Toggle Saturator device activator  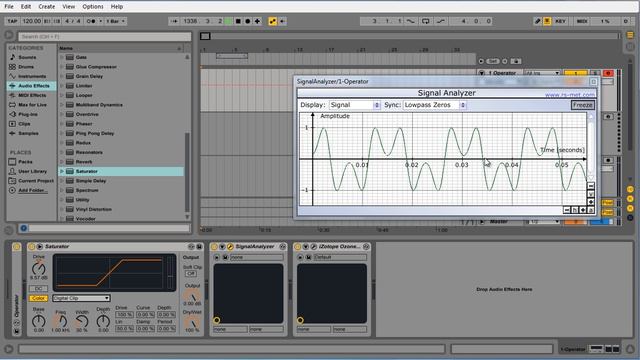(32, 247)
